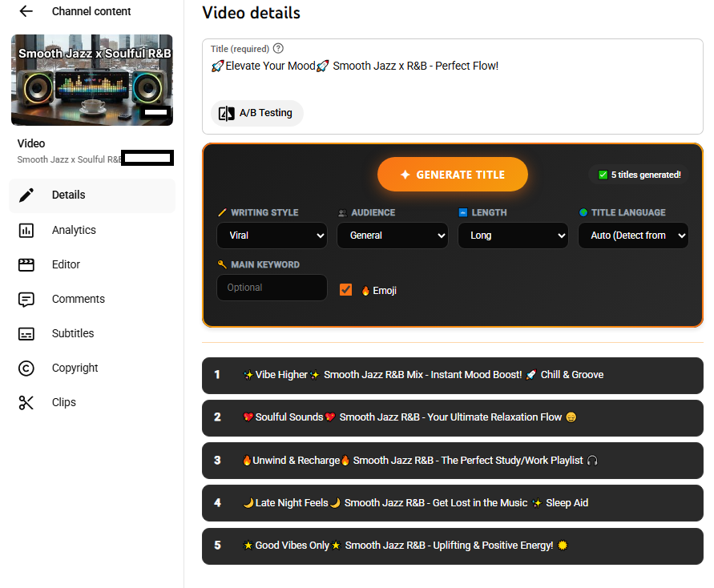Click the title help question mark icon

[278, 49]
